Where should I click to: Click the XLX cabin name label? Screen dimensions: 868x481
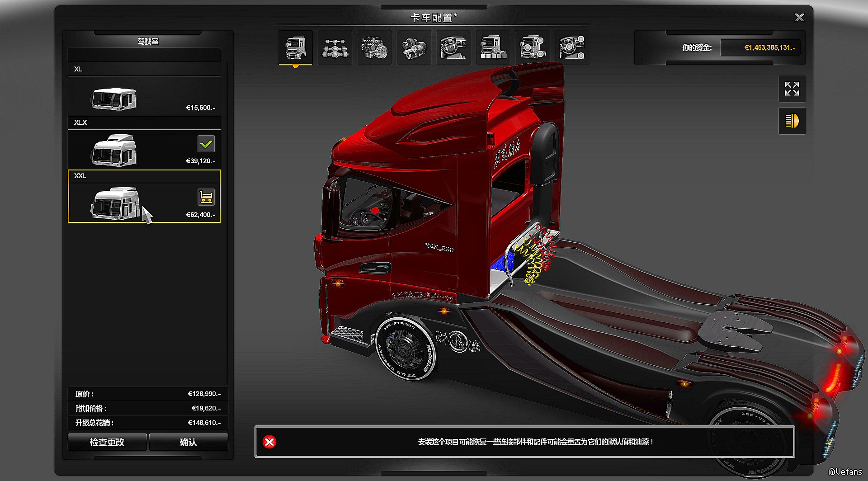[80, 123]
